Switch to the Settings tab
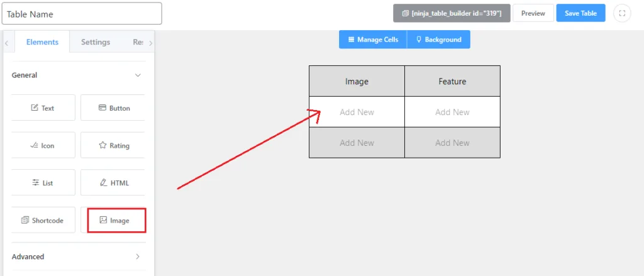644x276 pixels. [96, 42]
